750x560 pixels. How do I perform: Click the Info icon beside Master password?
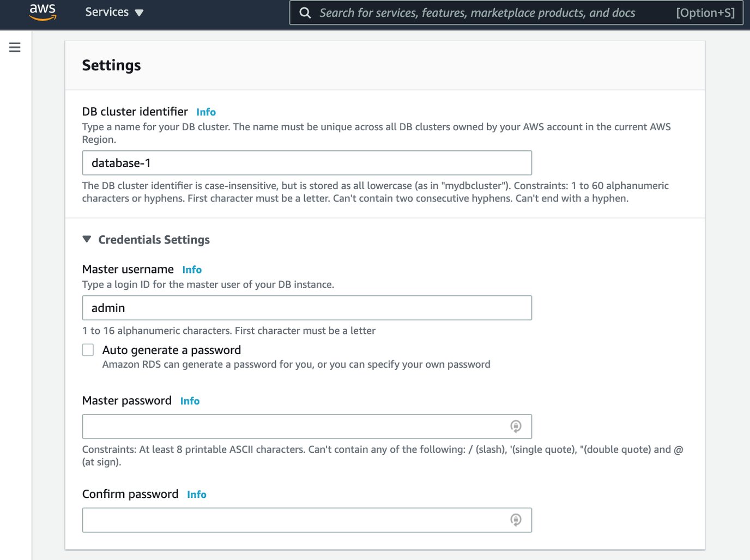(190, 401)
